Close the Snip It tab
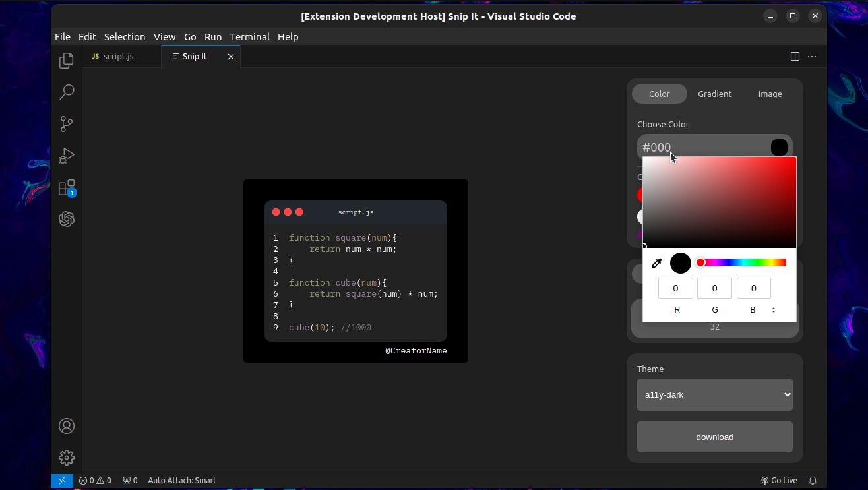The image size is (868, 490). 231,57
